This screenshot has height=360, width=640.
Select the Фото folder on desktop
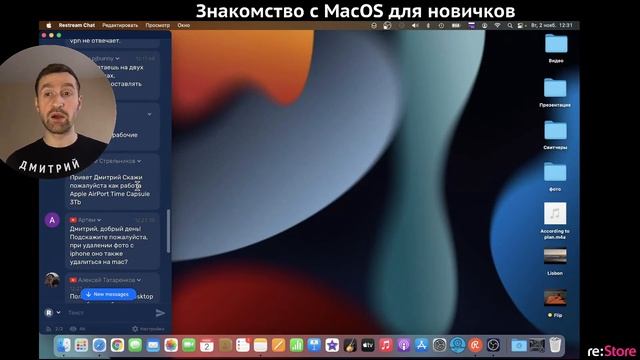[555, 177]
